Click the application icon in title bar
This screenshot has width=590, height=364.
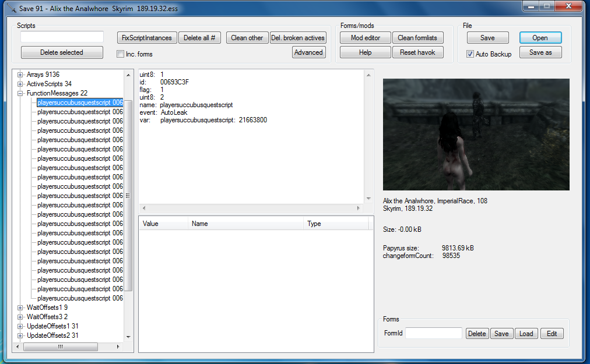[x=12, y=8]
